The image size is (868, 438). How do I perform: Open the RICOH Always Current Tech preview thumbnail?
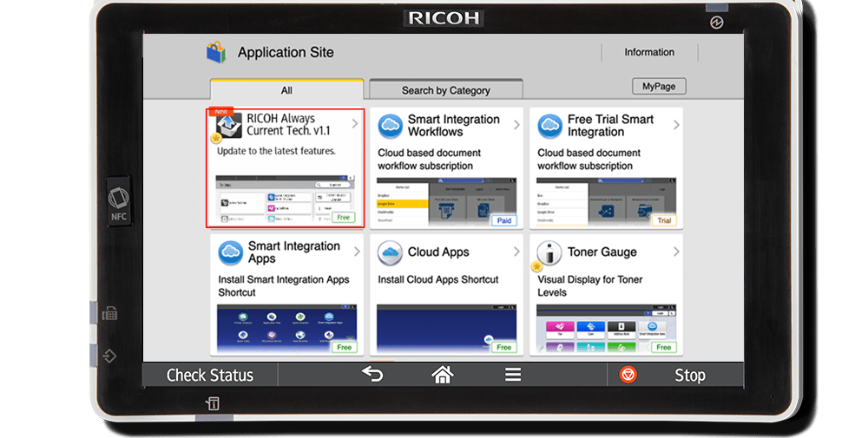point(286,199)
